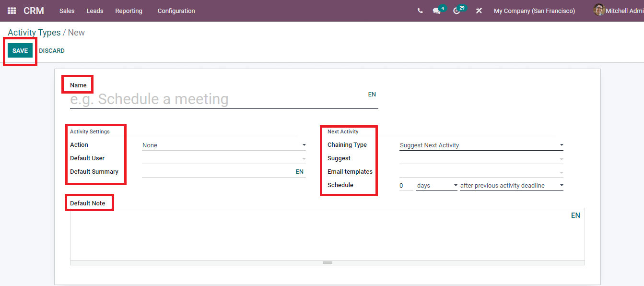Open the Reporting menu
The width and height of the screenshot is (644, 286).
pyautogui.click(x=129, y=11)
